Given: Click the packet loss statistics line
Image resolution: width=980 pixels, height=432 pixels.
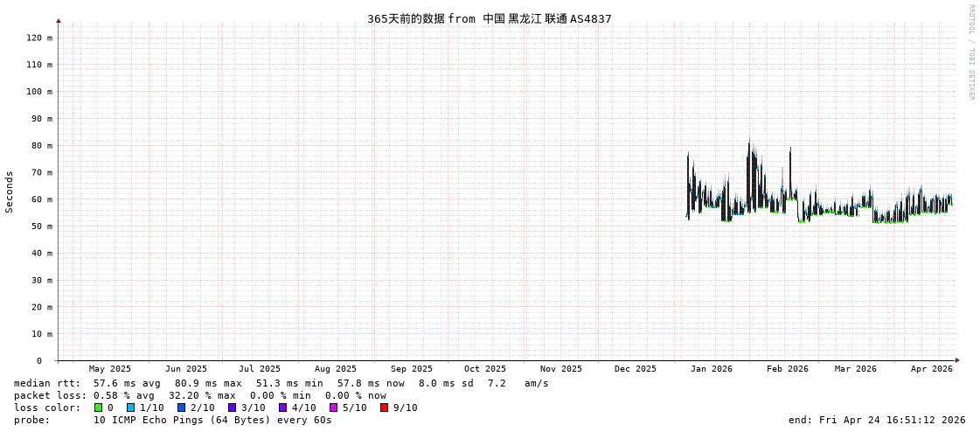Looking at the screenshot, I should pyautogui.click(x=199, y=395).
